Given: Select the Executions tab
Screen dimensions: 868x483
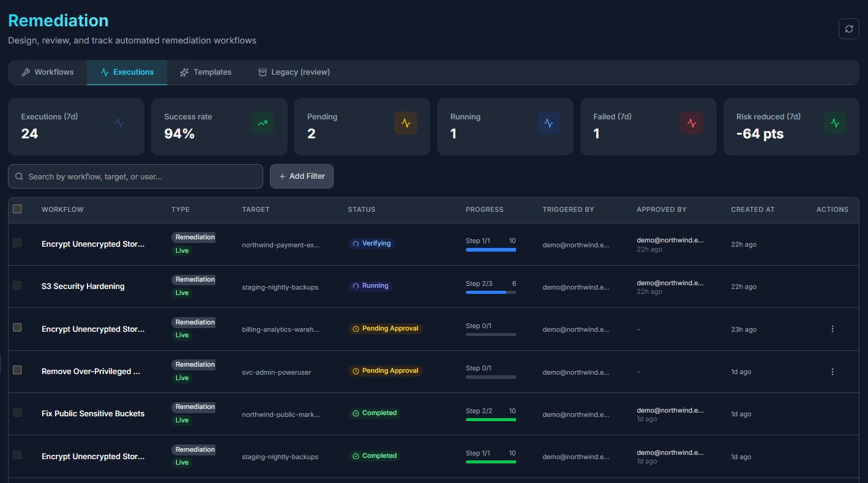Looking at the screenshot, I should coord(127,72).
